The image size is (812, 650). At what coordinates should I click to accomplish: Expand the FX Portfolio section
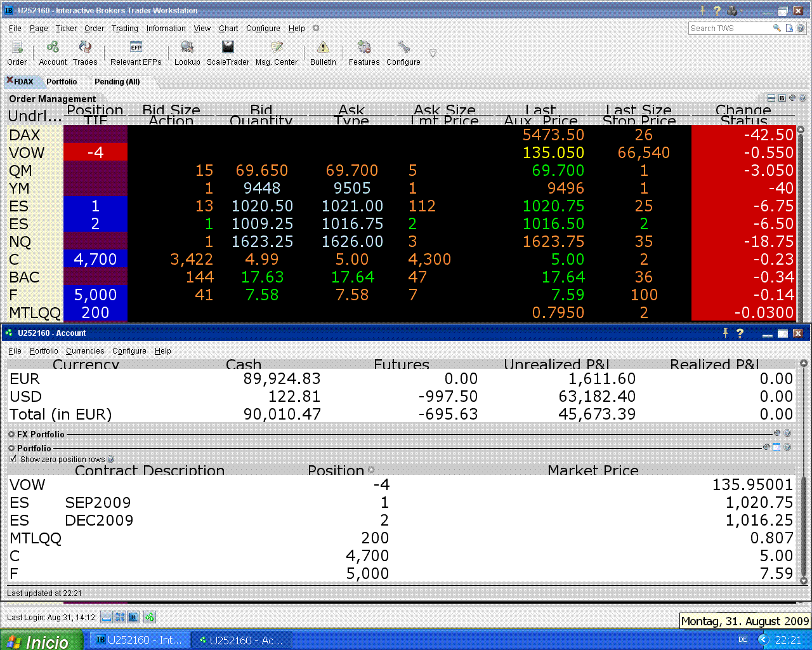point(11,435)
